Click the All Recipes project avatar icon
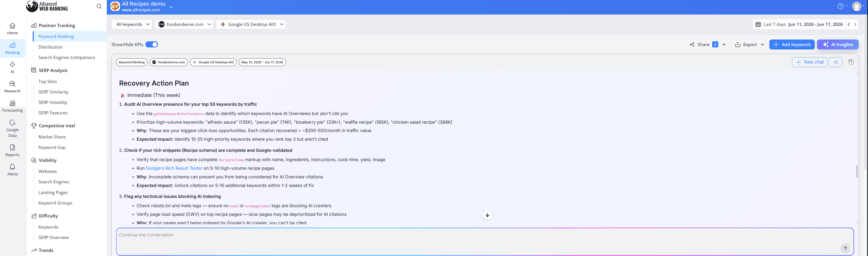Viewport: 868px width, 256px height. (x=115, y=6)
